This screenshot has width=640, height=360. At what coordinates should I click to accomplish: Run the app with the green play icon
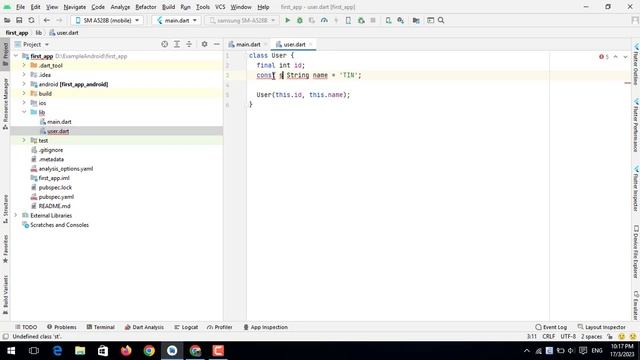(287, 20)
